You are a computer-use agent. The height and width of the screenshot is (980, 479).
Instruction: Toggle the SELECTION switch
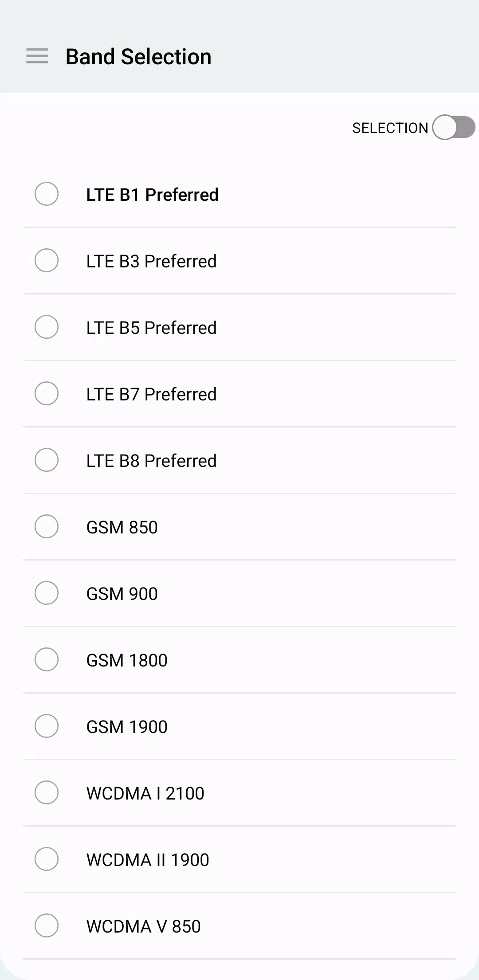tap(453, 128)
